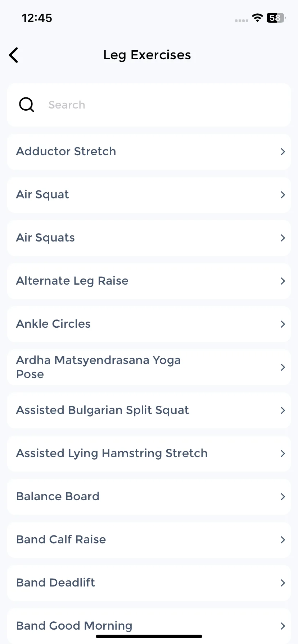Tap the clock time in status bar
The height and width of the screenshot is (644, 298).
(37, 18)
